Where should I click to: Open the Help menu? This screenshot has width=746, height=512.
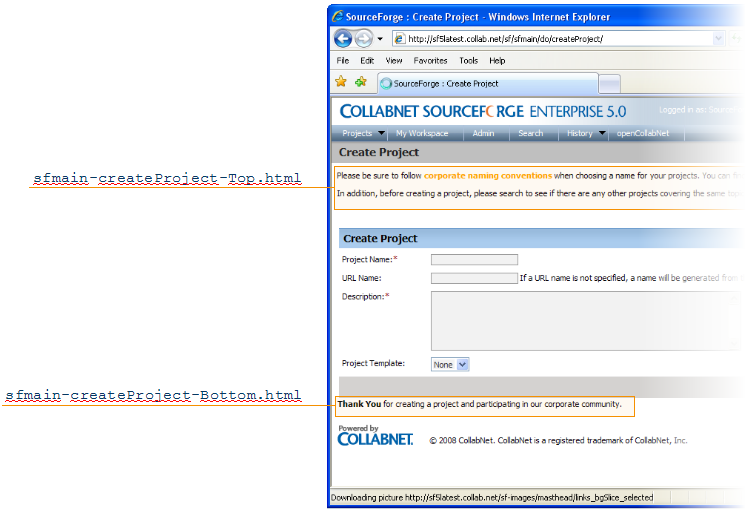click(x=497, y=60)
